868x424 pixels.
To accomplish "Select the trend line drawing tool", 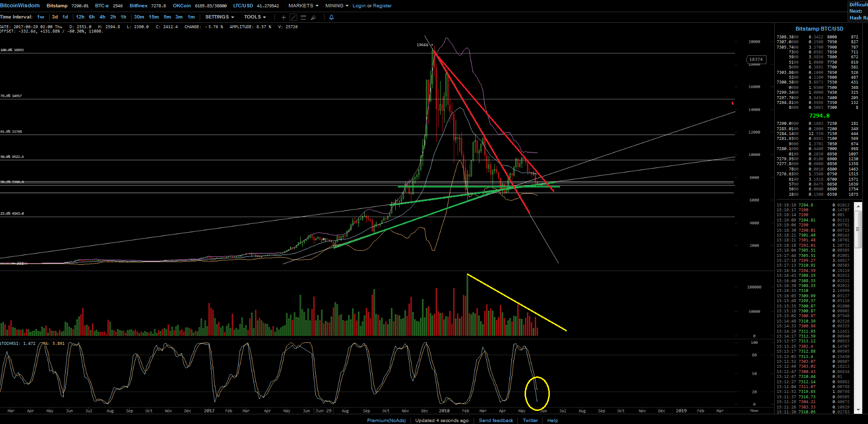I will pos(293,17).
